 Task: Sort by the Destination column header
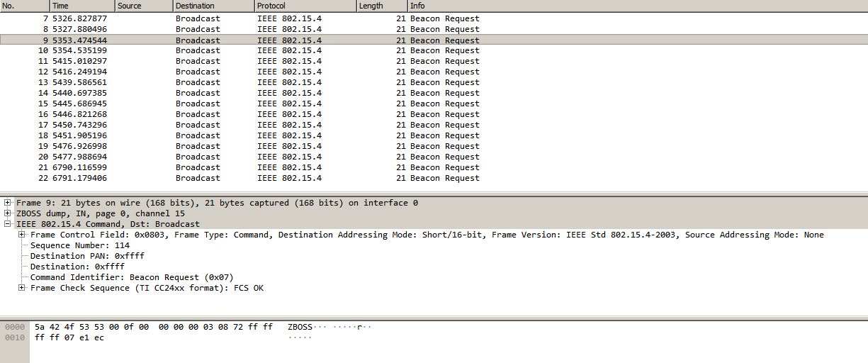pos(214,6)
